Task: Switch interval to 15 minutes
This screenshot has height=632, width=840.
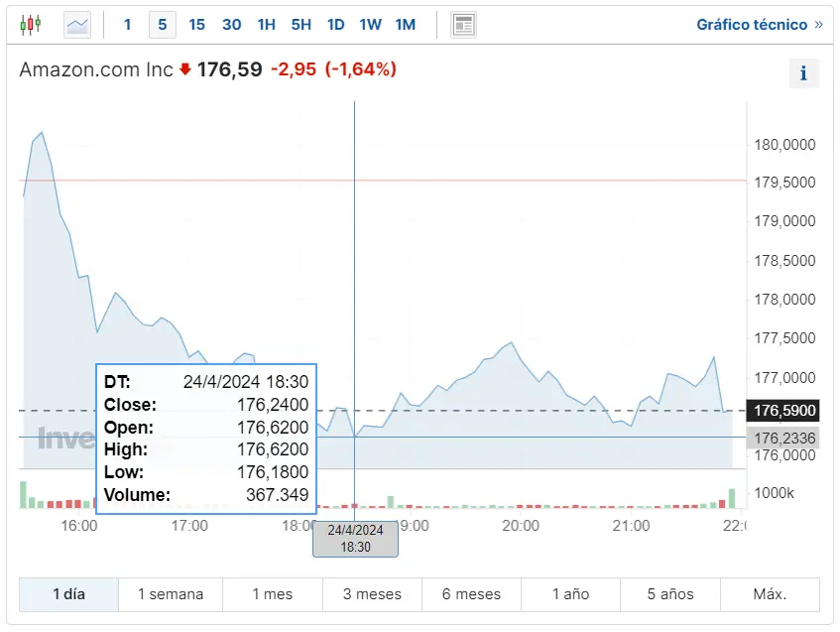Action: [x=196, y=25]
